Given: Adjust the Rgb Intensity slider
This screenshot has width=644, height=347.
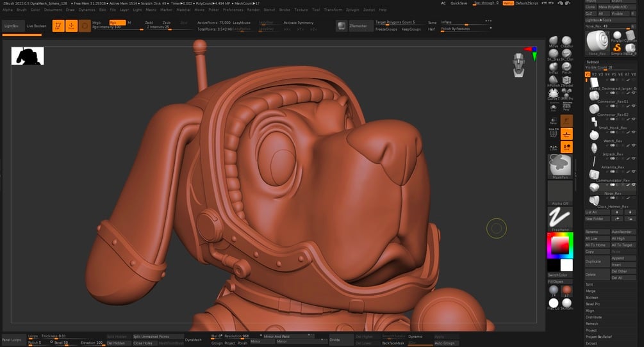Looking at the screenshot, I should click(x=118, y=28).
